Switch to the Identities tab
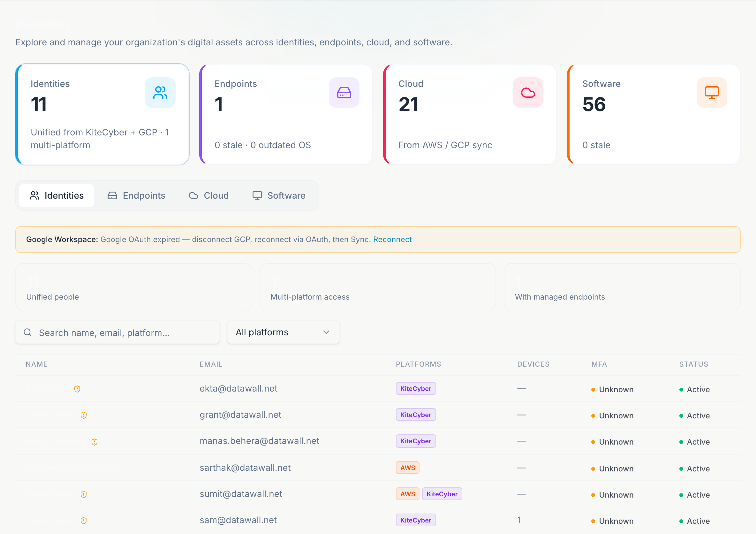Viewport: 756px width, 534px height. coord(57,195)
